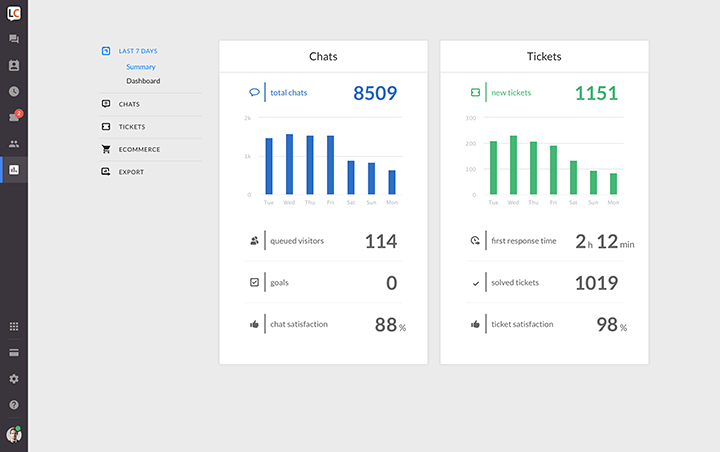The height and width of the screenshot is (452, 720).
Task: Click the queued visitors value 114
Action: pyautogui.click(x=381, y=241)
